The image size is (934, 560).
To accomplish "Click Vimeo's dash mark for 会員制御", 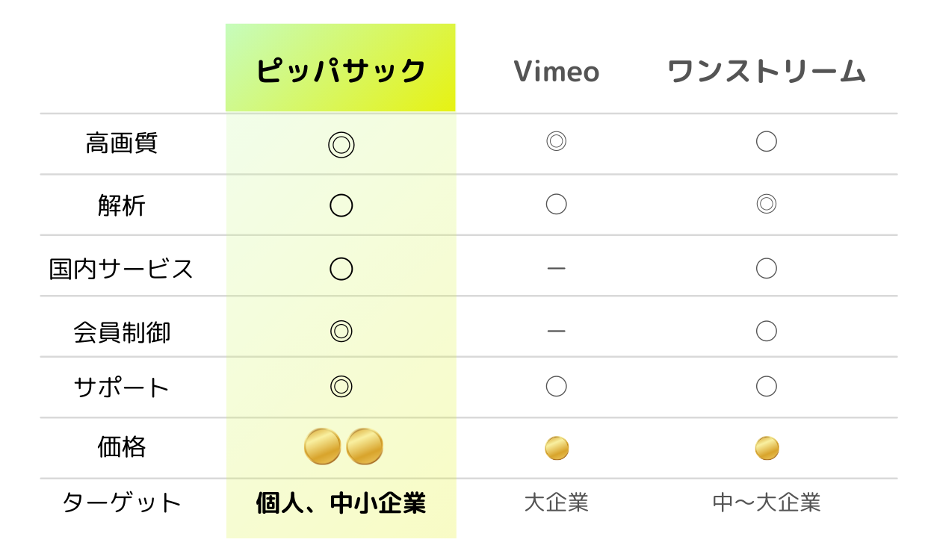I will coord(556,331).
